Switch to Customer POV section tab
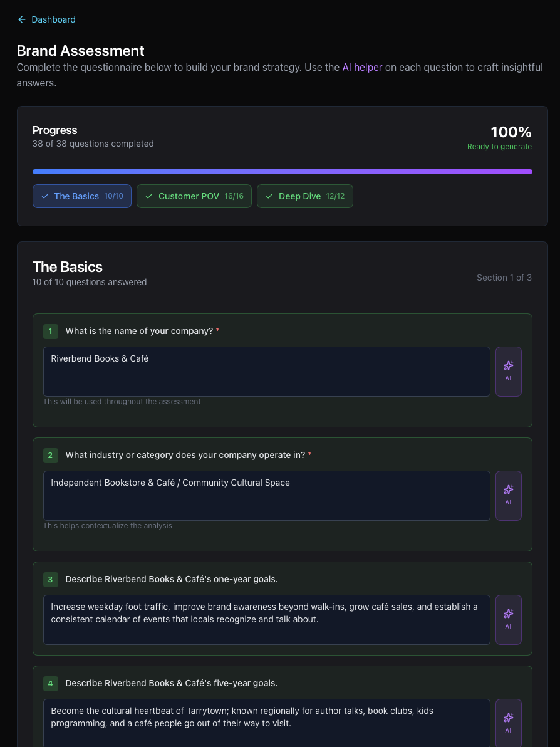Screen dimensions: 560x747 (194, 196)
